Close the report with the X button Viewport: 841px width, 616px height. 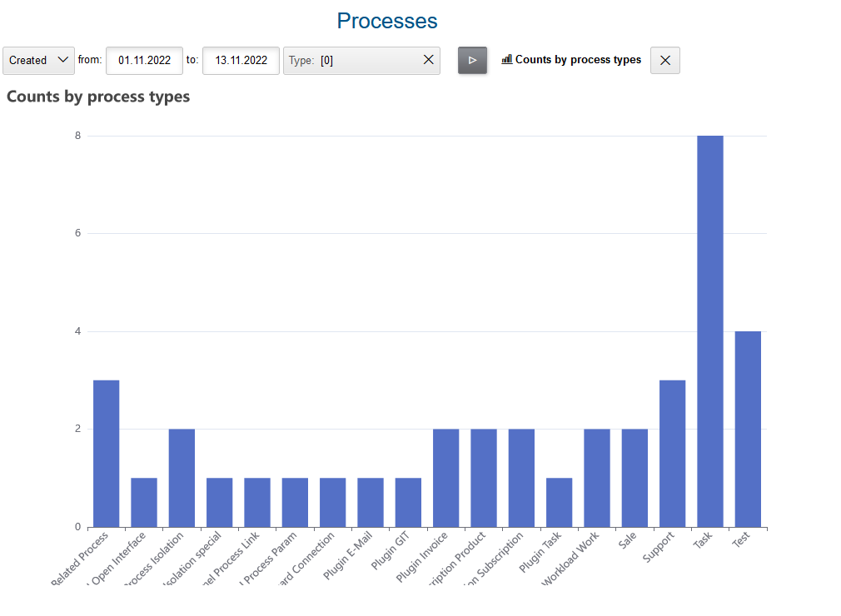664,61
